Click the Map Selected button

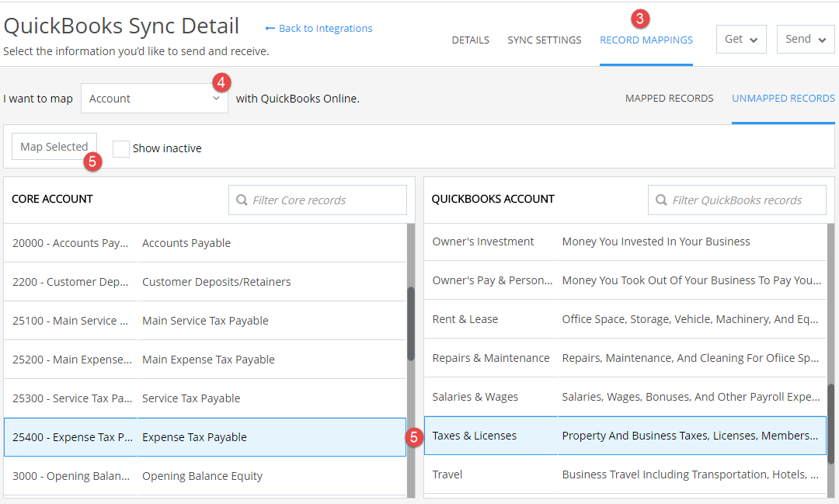coord(54,147)
